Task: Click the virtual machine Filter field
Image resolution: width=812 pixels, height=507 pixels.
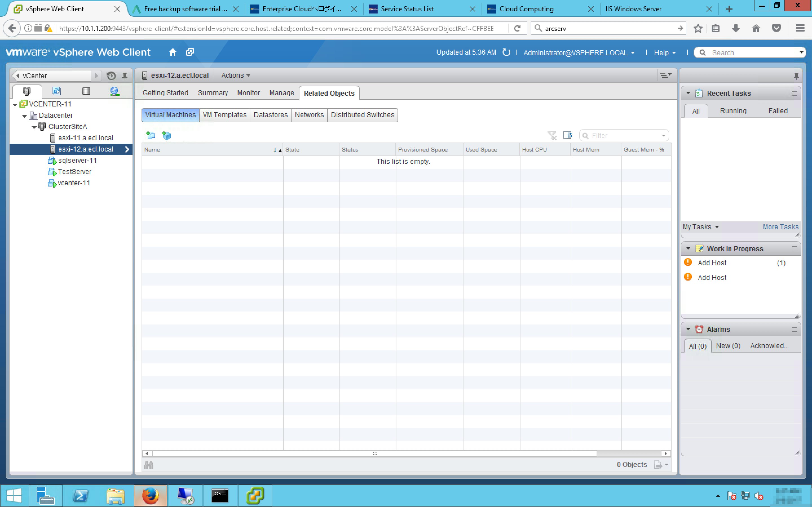Action: [x=624, y=135]
